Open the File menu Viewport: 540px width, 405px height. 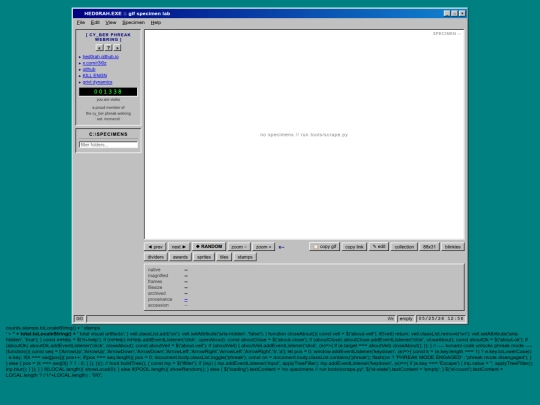pos(81,22)
